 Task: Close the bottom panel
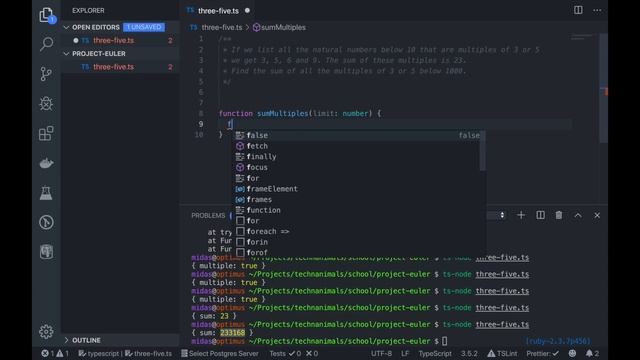click(597, 215)
